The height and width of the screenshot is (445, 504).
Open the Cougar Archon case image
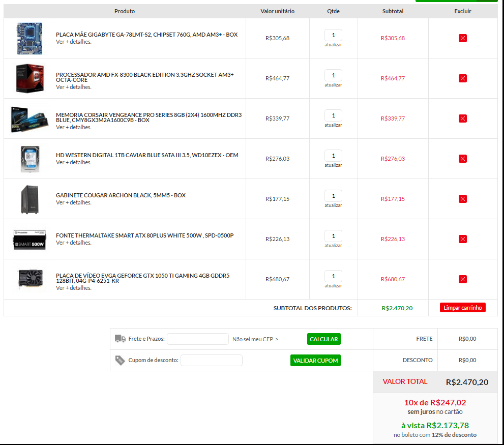[29, 199]
